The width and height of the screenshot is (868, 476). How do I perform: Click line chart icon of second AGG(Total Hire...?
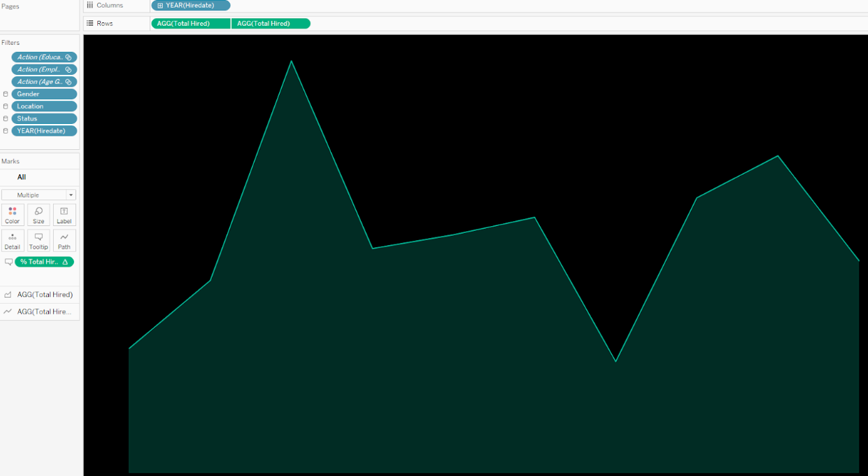(x=8, y=311)
